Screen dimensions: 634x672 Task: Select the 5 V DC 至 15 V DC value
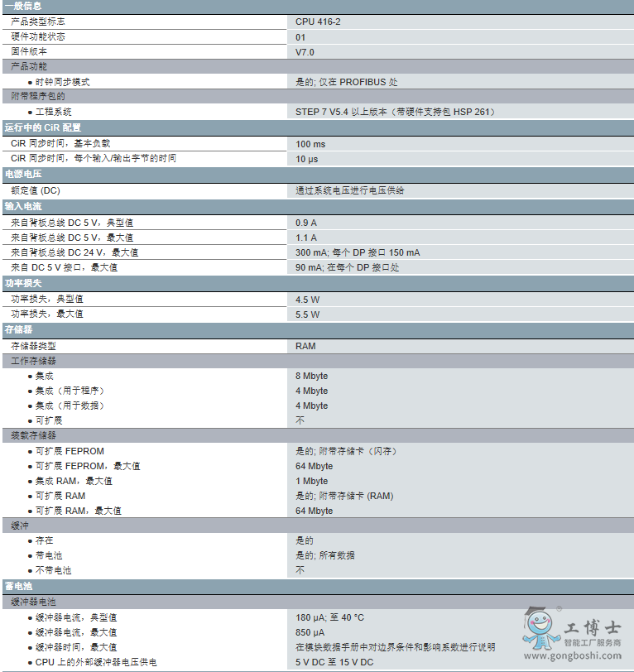point(334,662)
